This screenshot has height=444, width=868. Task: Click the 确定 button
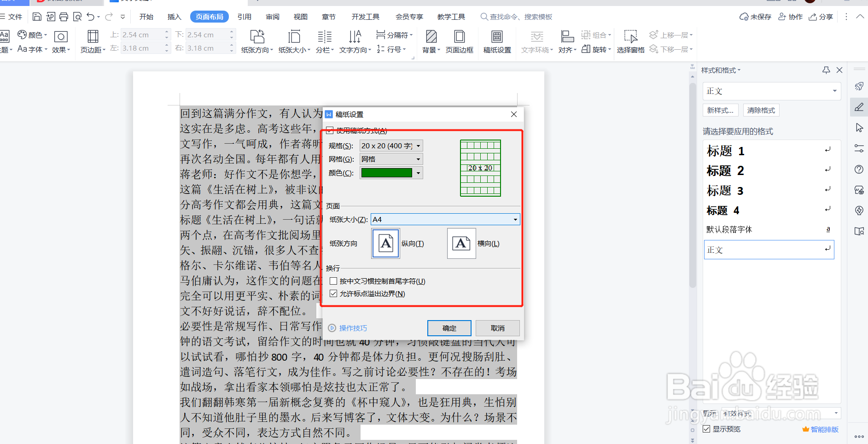(x=449, y=328)
